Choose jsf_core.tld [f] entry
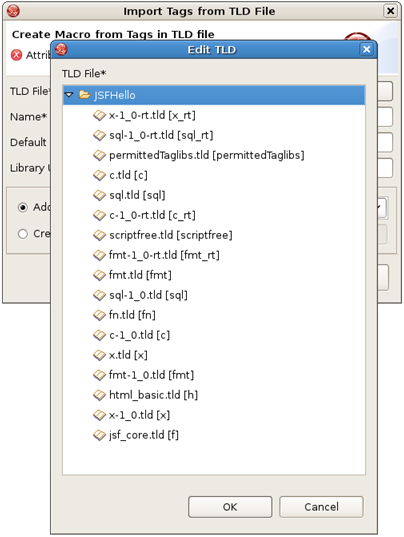This screenshot has width=404, height=537. pos(144,435)
